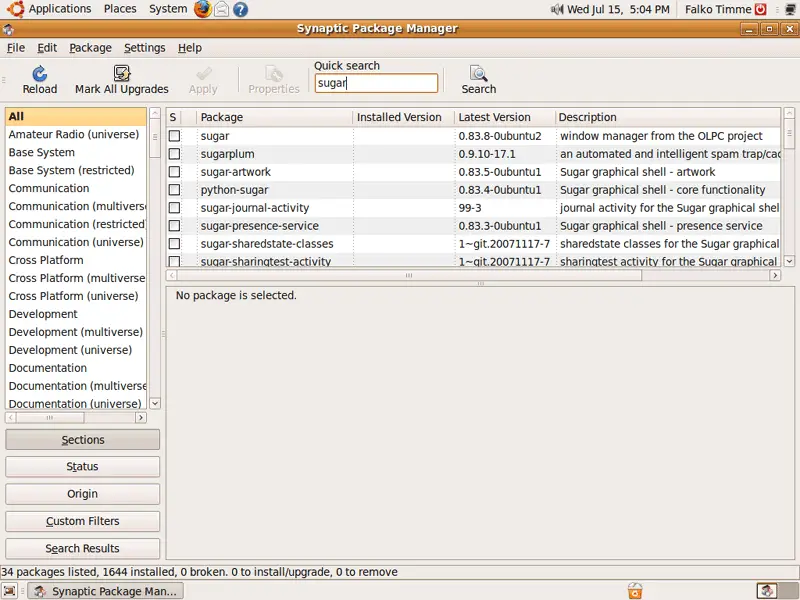800x600 pixels.
Task: Select the Cross Platform section
Action: 76,260
